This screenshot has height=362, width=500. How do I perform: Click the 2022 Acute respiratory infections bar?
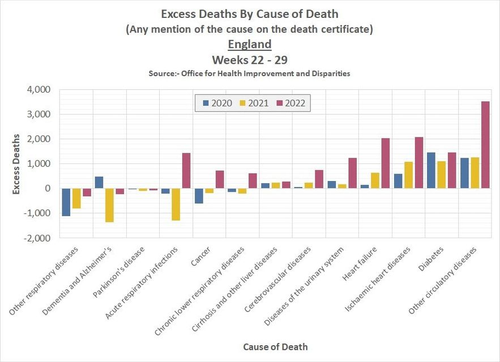(x=186, y=171)
